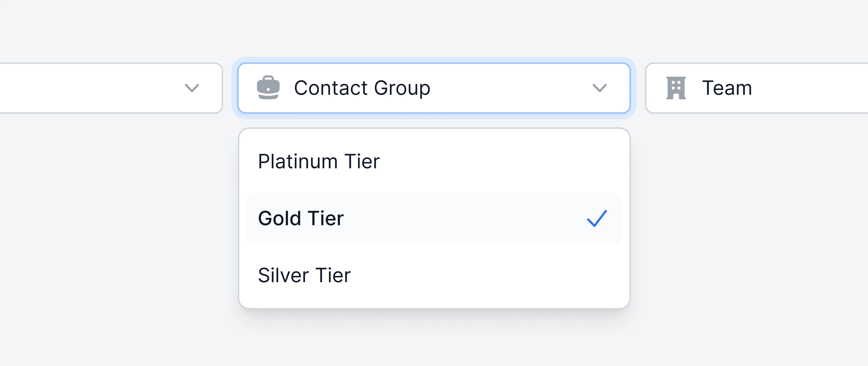Screen dimensions: 868x366
Task: Expand the leftmost dropdown using its chevron arrow
Action: click(192, 88)
